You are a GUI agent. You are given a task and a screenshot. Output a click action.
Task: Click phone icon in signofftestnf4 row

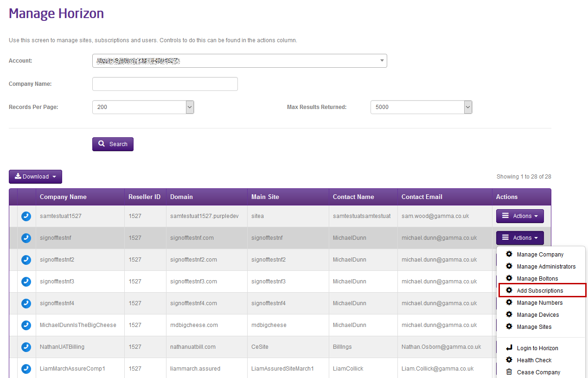(x=26, y=303)
